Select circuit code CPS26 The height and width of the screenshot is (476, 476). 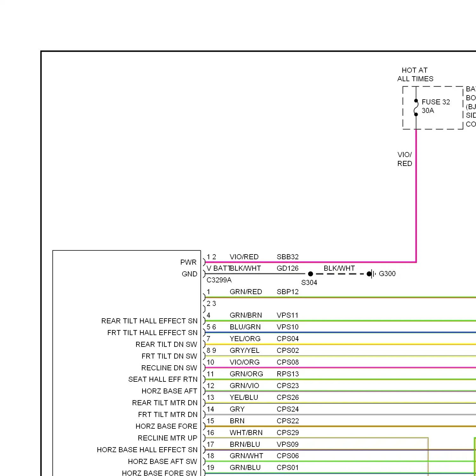click(288, 397)
